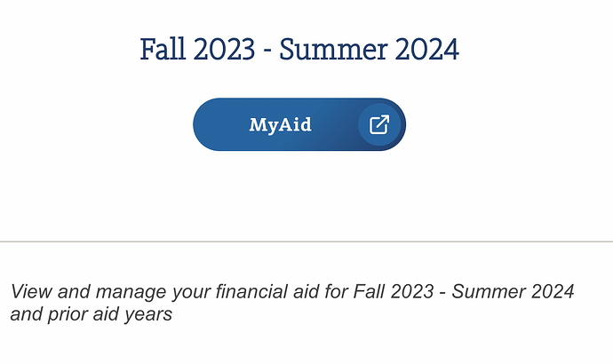613x364 pixels.
Task: Click the word 'View' in the description
Action: pyautogui.click(x=30, y=291)
